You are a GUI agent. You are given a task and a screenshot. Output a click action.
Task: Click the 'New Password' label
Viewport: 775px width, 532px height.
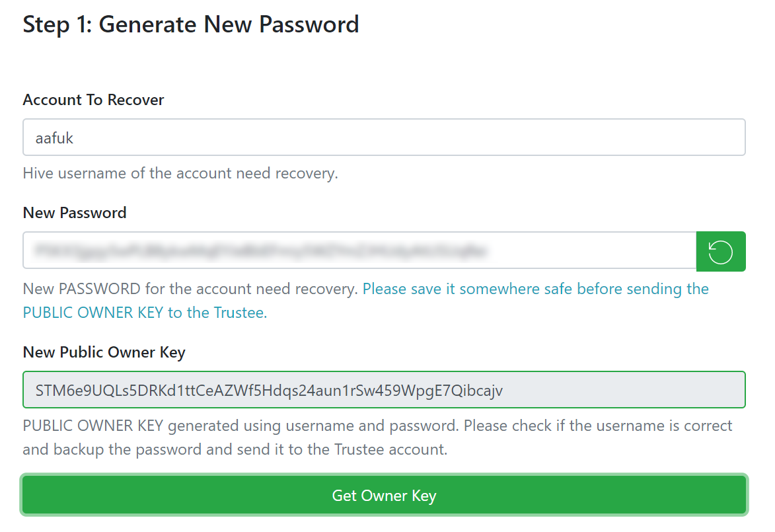(75, 213)
